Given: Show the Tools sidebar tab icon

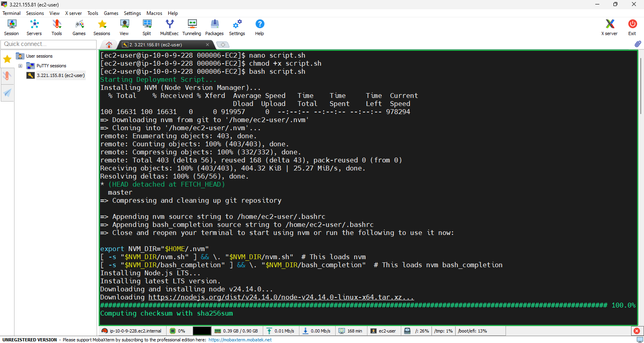Looking at the screenshot, I should click(7, 76).
